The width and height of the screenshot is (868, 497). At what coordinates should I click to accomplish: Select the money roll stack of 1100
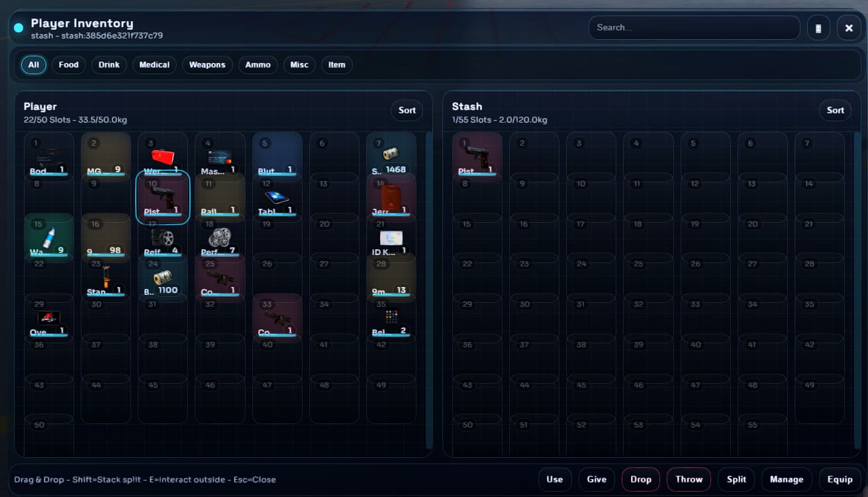(163, 278)
